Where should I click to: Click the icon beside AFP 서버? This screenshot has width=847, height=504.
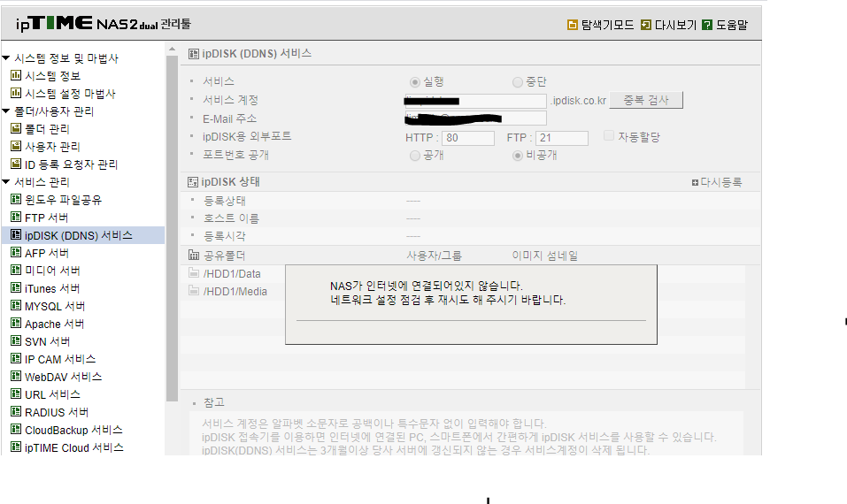[16, 253]
